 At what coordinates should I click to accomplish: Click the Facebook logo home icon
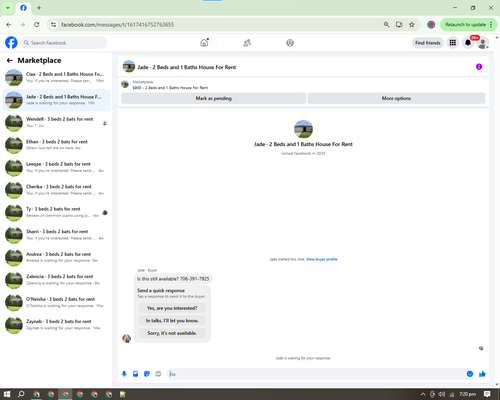click(x=11, y=43)
